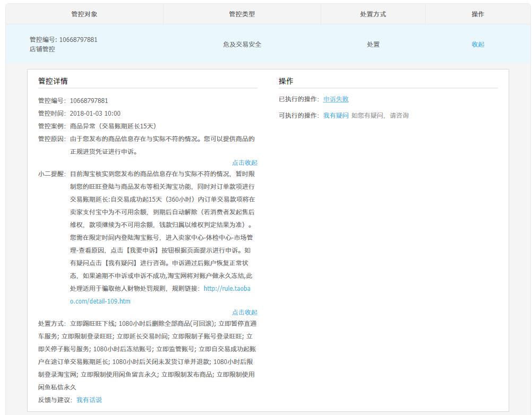This screenshot has height=415, width=532.
Task: Select the 管控时间 value 2018-01-03 10:00
Action: coord(95,114)
